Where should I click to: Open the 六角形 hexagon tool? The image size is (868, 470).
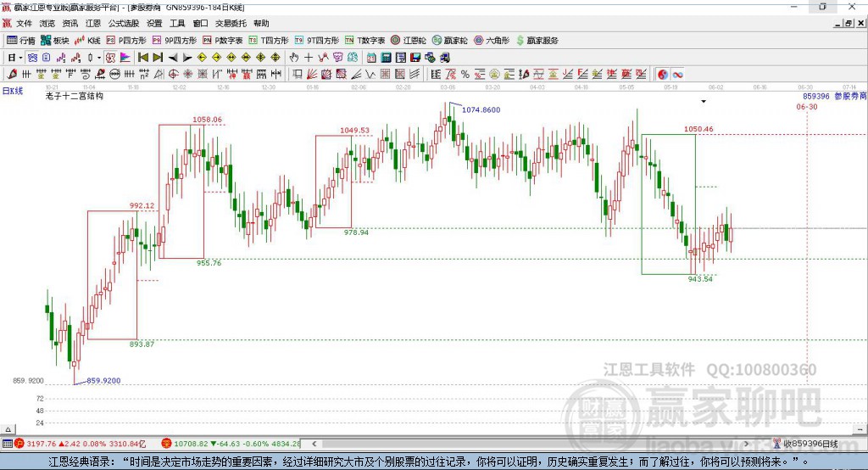pyautogui.click(x=492, y=41)
